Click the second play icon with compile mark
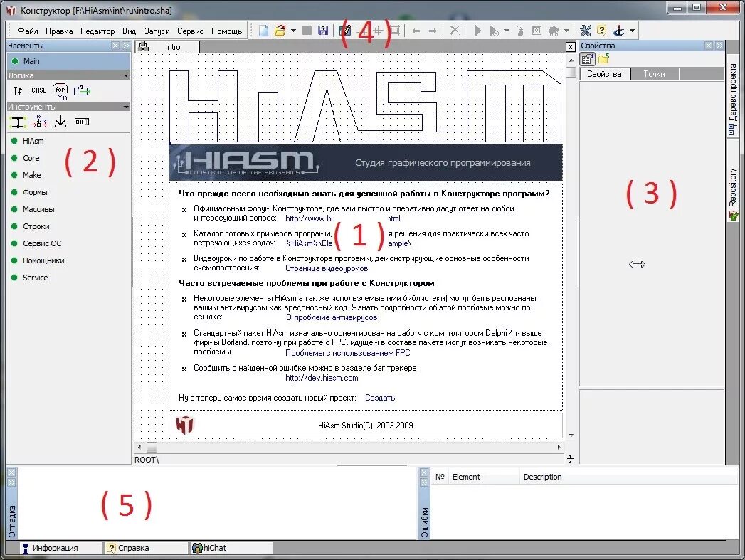The height and width of the screenshot is (560, 745). point(494,31)
